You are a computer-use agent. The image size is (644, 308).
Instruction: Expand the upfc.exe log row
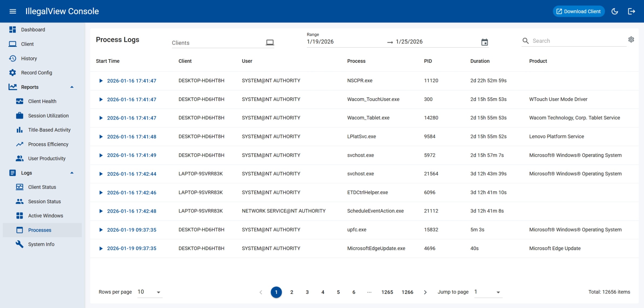point(101,230)
